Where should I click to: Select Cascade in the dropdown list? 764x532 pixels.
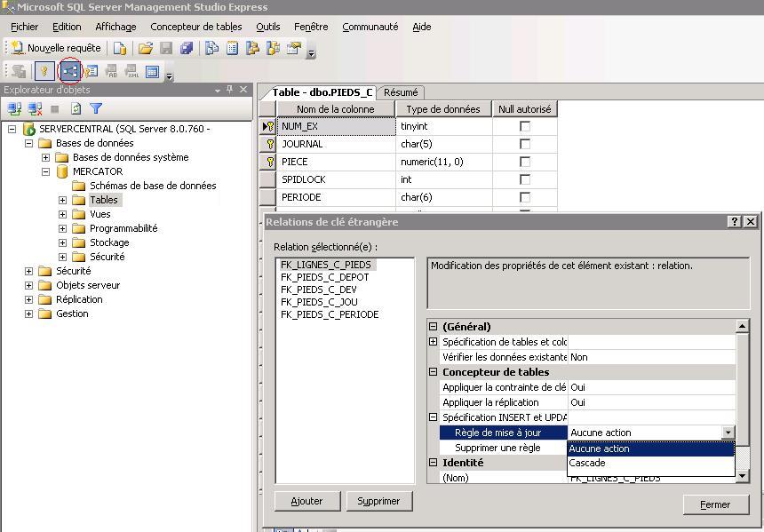[x=587, y=463]
